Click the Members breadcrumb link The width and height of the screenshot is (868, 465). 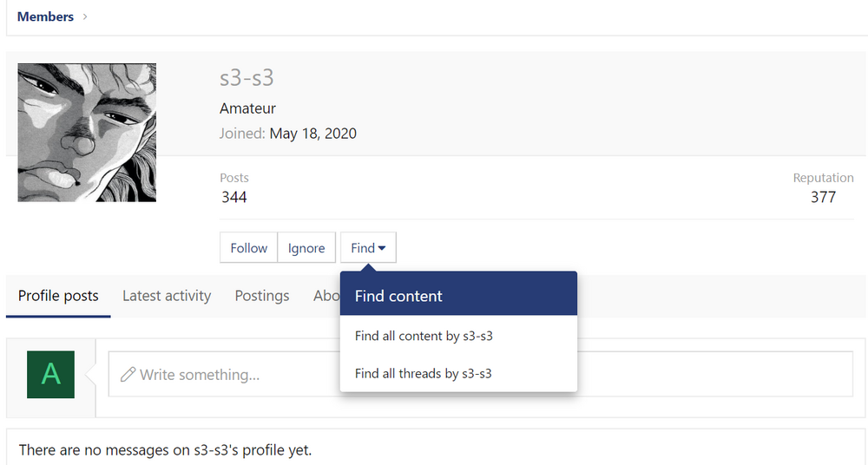(x=45, y=16)
